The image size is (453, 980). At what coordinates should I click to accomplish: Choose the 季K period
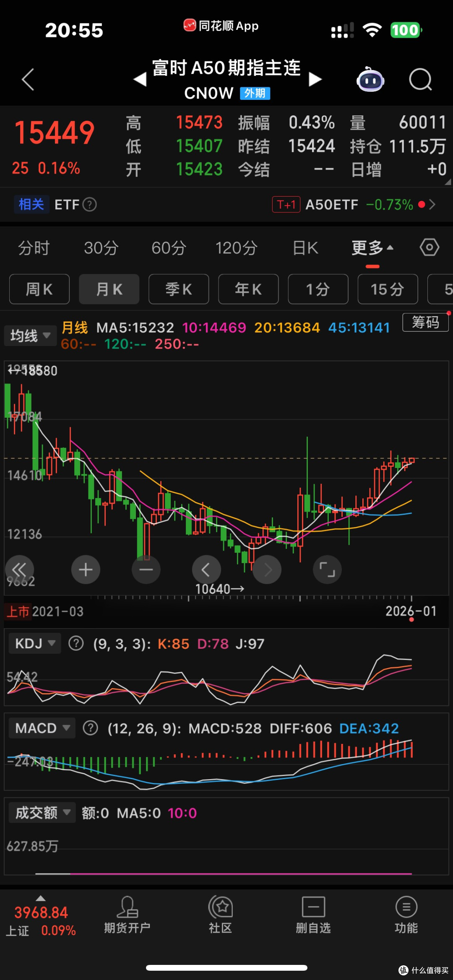179,289
